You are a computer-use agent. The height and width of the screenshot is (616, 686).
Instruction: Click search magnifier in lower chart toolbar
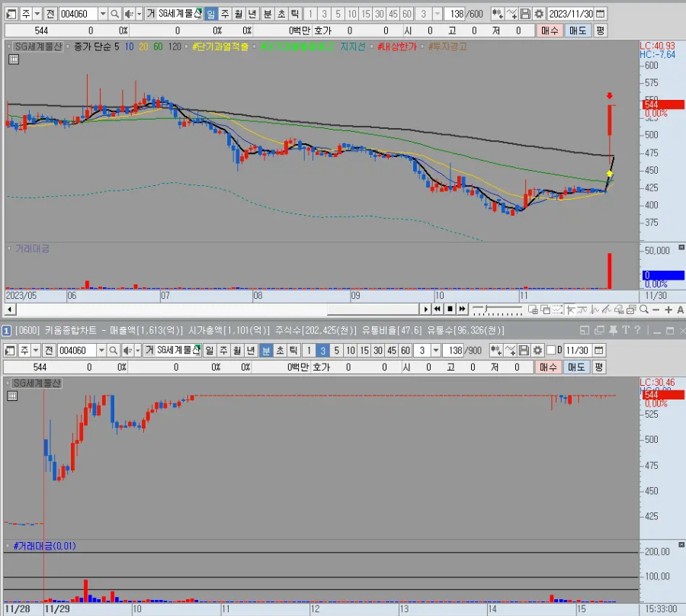pyautogui.click(x=113, y=351)
